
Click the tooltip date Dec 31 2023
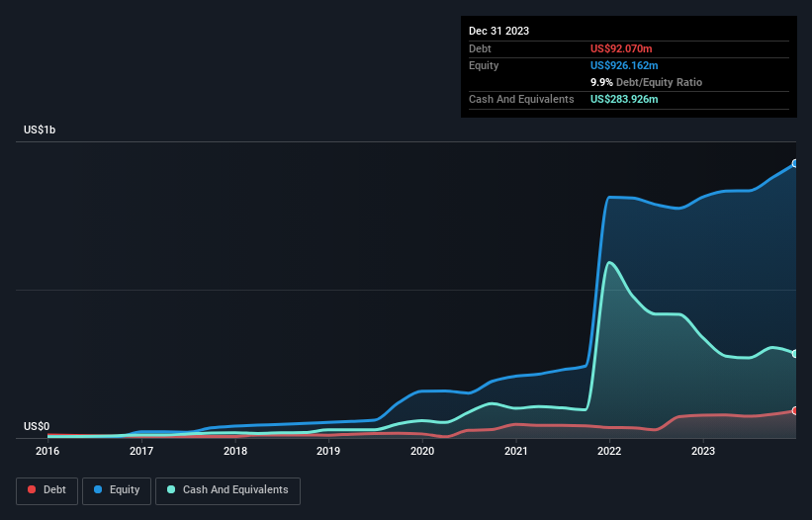tap(498, 31)
